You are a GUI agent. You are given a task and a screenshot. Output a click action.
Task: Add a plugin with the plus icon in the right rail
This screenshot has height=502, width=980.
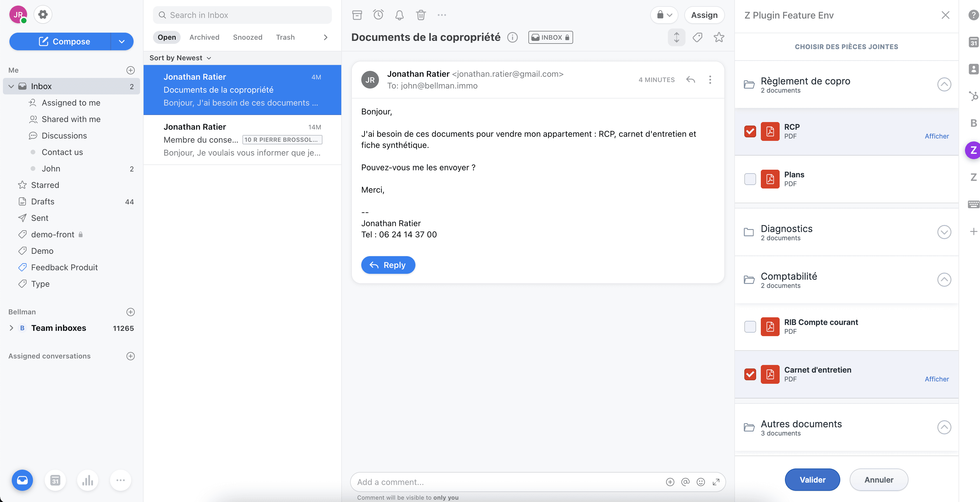(x=973, y=231)
